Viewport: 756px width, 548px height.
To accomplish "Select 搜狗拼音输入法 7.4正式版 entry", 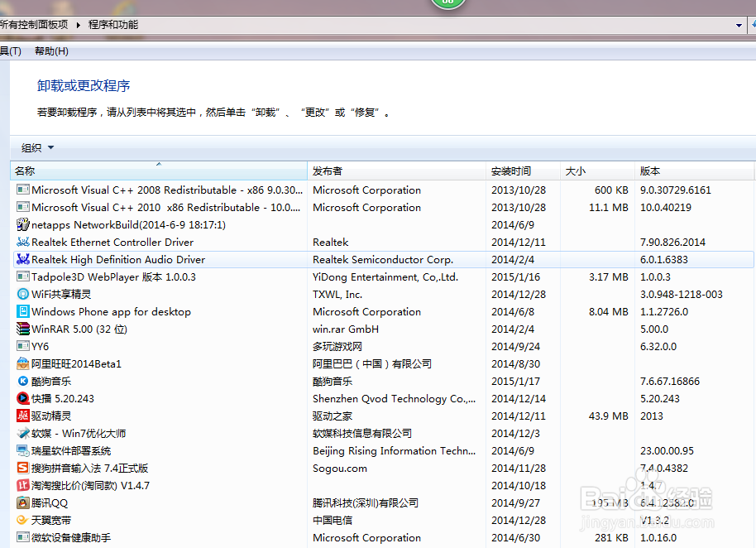I will (x=383, y=468).
